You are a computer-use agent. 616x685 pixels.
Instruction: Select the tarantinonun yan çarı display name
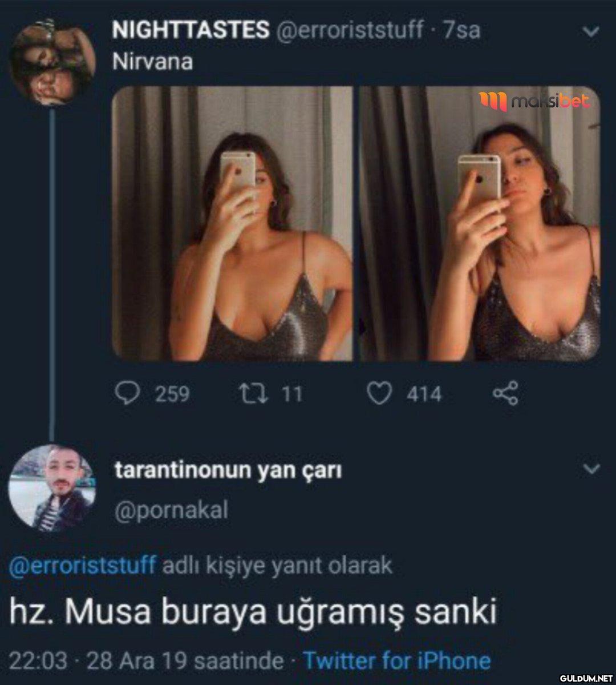coord(228,470)
